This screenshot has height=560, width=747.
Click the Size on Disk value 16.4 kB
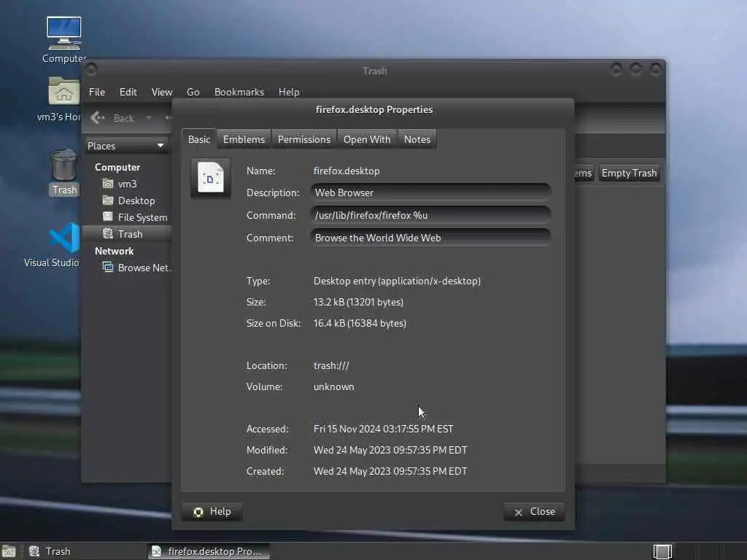tap(360, 323)
